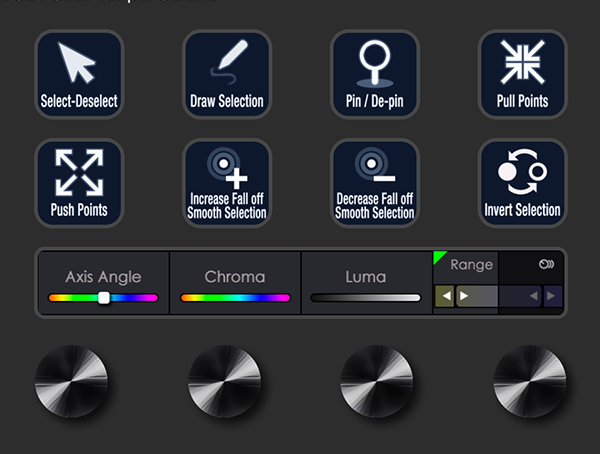The image size is (600, 454).
Task: Click the Range label tab
Action: tap(471, 265)
